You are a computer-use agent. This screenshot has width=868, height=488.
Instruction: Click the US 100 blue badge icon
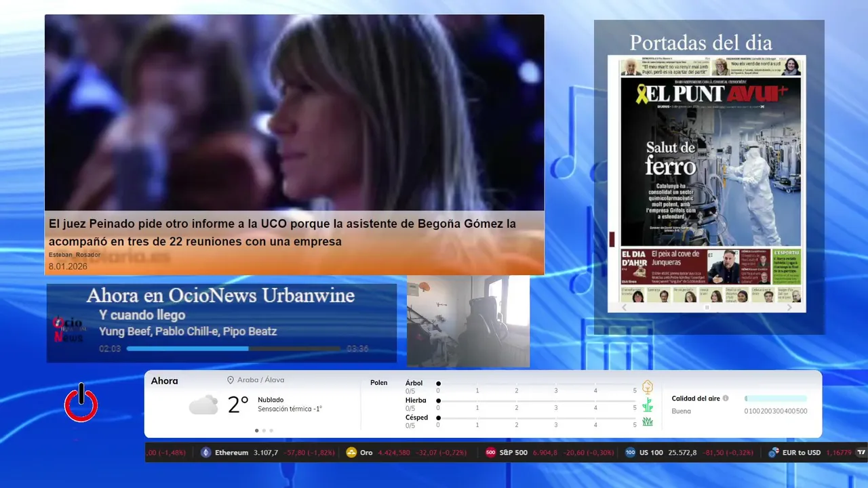point(631,452)
